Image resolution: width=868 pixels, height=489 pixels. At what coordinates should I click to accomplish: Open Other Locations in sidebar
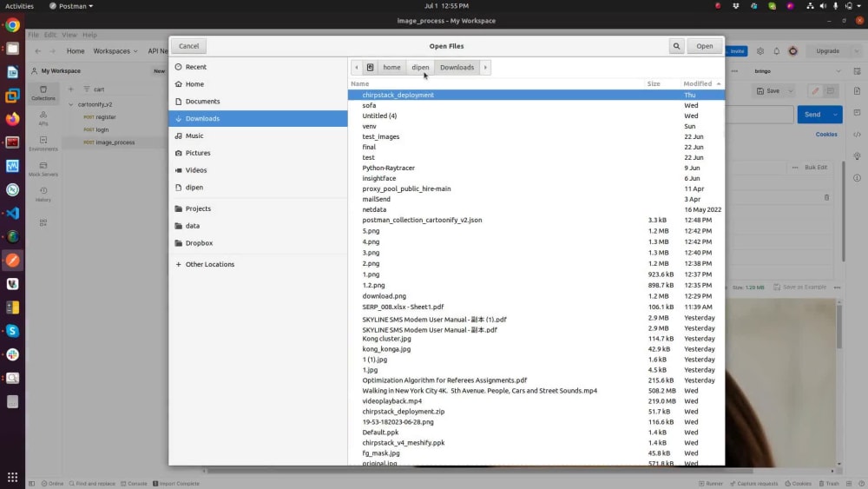258,264
